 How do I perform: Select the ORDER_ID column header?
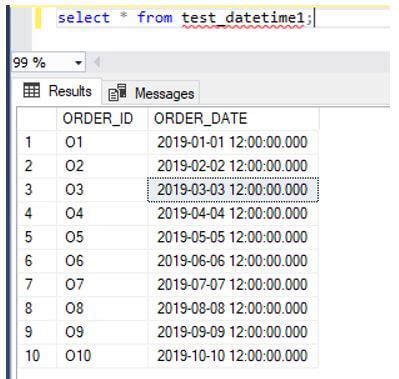coord(102,118)
